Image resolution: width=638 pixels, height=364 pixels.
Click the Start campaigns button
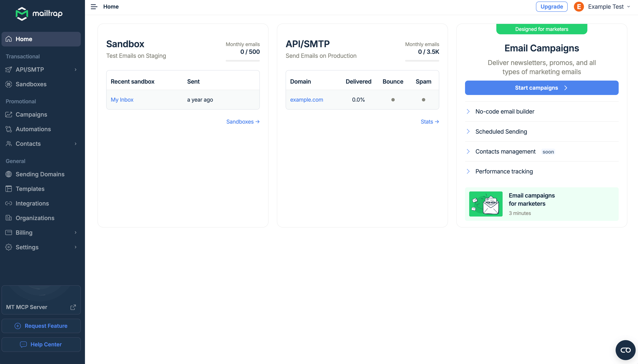[541, 88]
